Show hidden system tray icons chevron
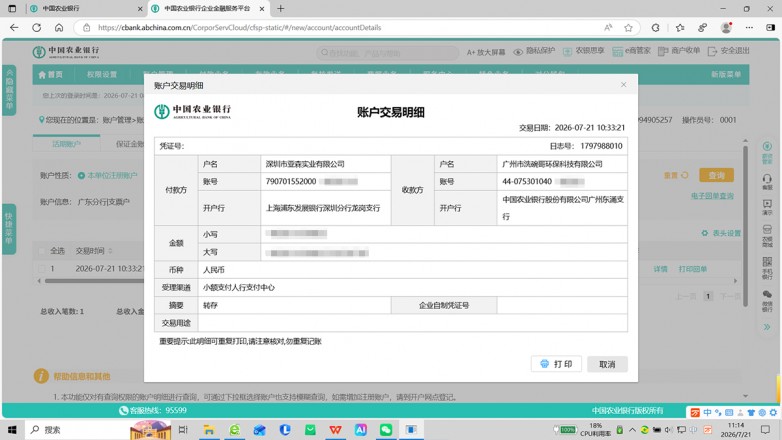Viewport: 782px width, 440px height. (632, 430)
